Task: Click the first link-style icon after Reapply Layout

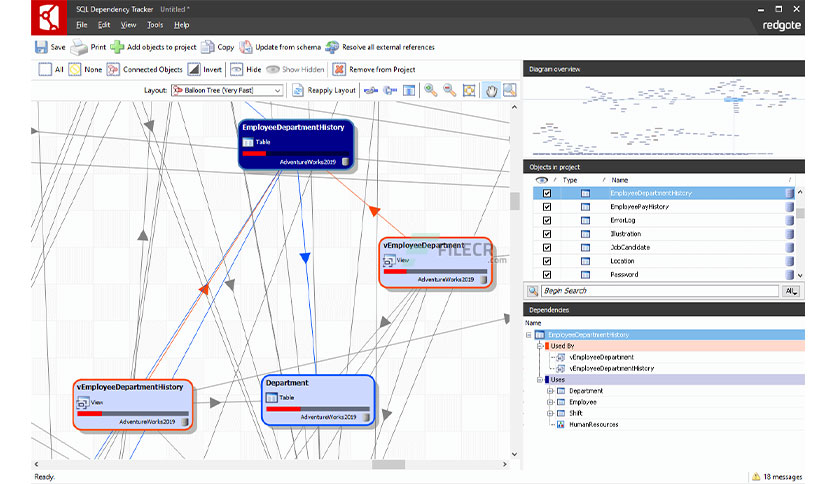Action: click(371, 91)
